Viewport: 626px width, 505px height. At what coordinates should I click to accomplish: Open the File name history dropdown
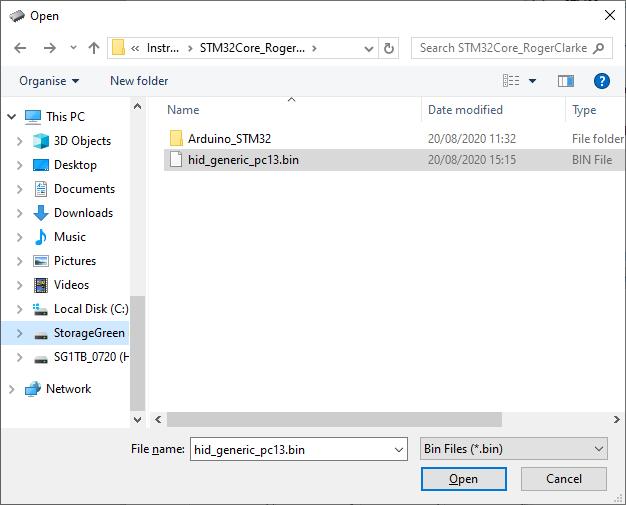point(398,449)
